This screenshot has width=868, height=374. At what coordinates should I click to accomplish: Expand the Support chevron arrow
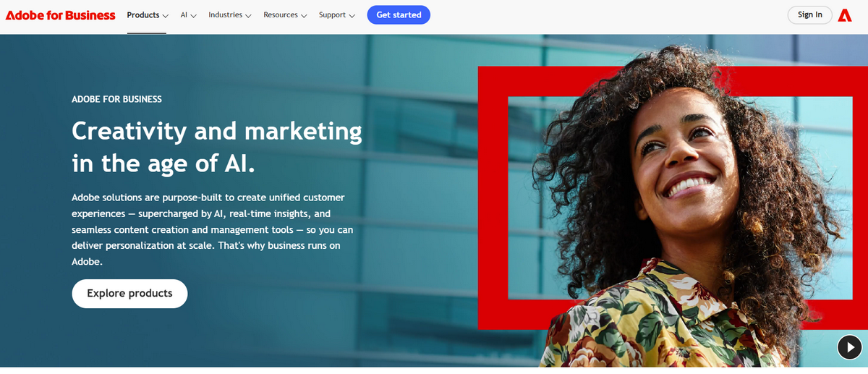pyautogui.click(x=352, y=16)
